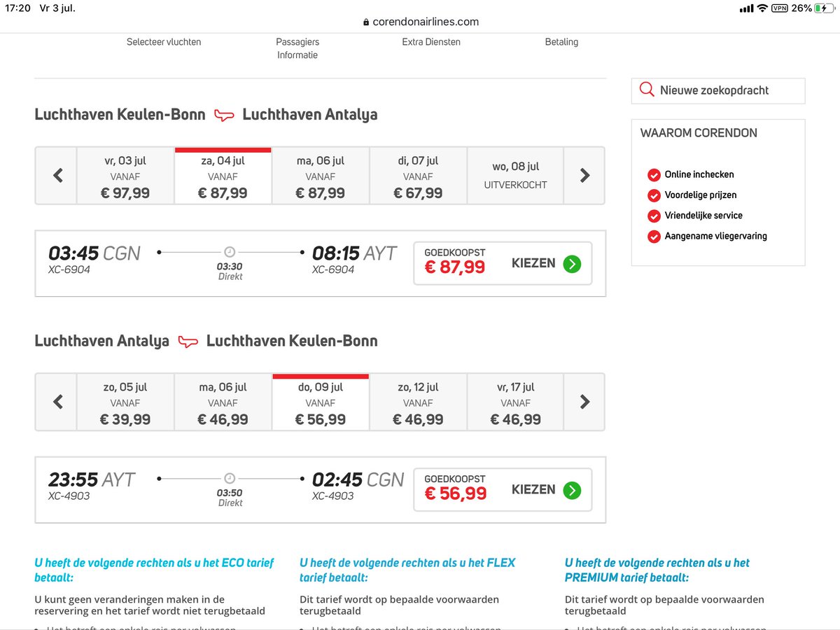Select return date ma, 06 jul €46,99
This screenshot has height=630, width=840.
click(x=223, y=402)
